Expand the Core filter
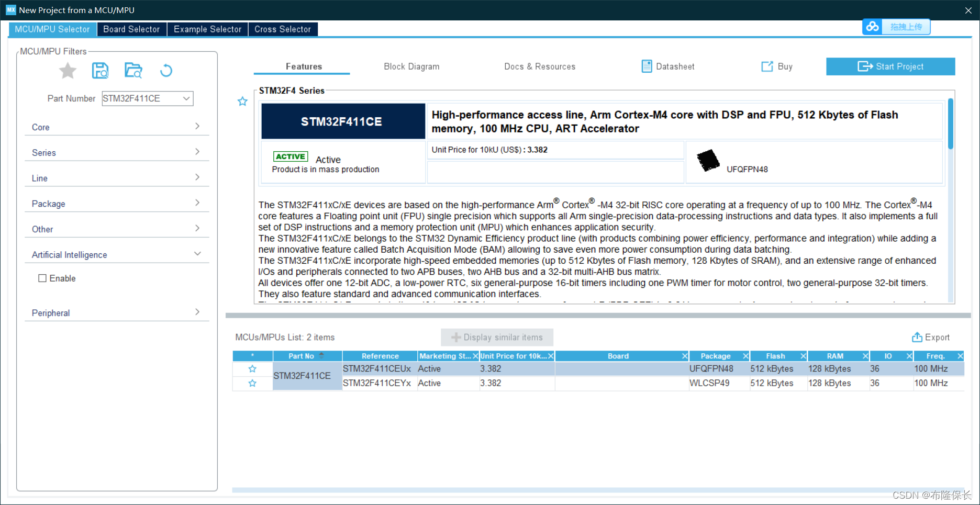 tap(117, 127)
